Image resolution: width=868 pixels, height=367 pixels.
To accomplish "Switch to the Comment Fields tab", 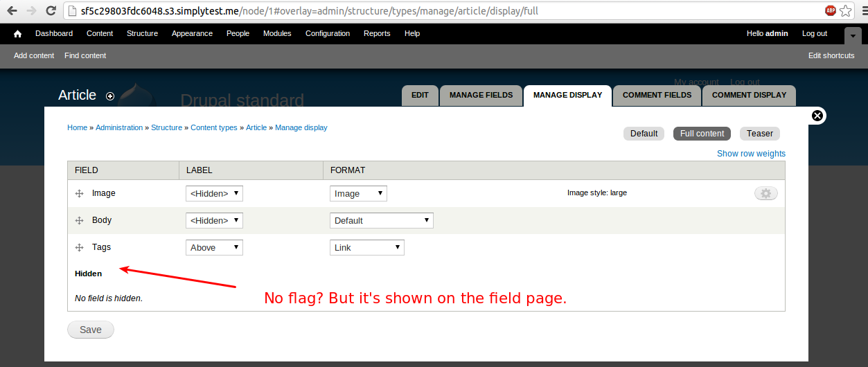I will (657, 96).
